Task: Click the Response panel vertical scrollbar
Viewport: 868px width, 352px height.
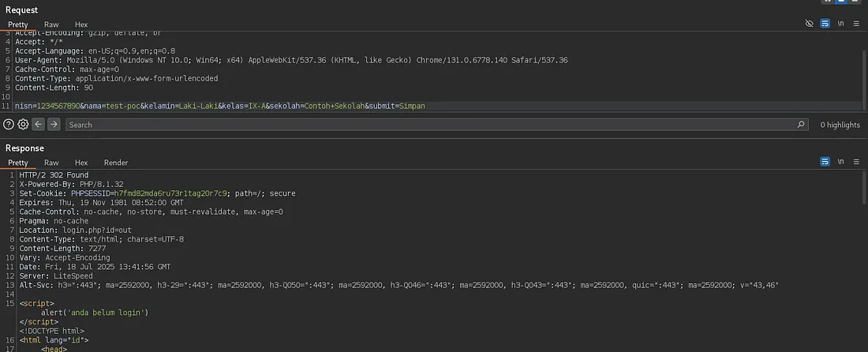Action: [x=865, y=187]
